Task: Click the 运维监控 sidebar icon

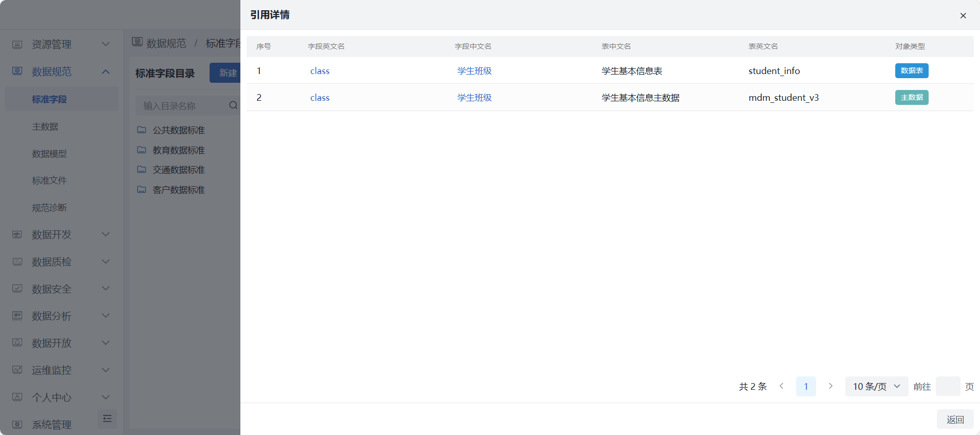Action: (17, 370)
